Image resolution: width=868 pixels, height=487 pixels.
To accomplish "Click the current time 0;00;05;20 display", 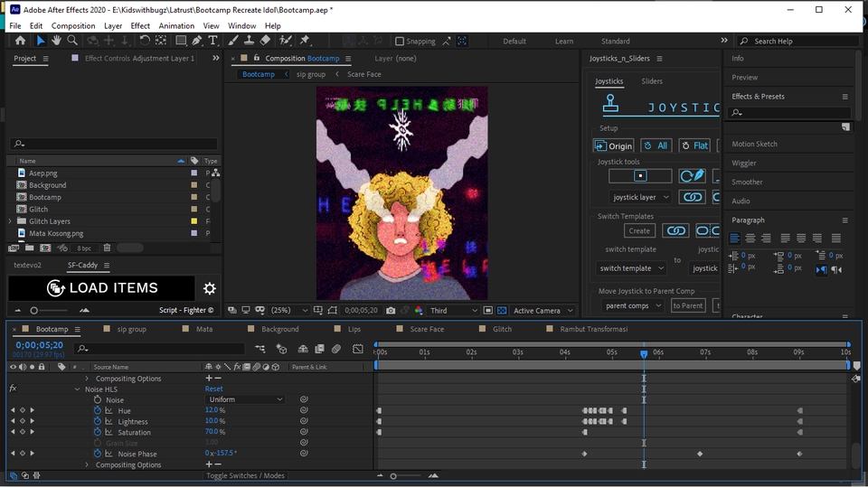I will pos(39,345).
